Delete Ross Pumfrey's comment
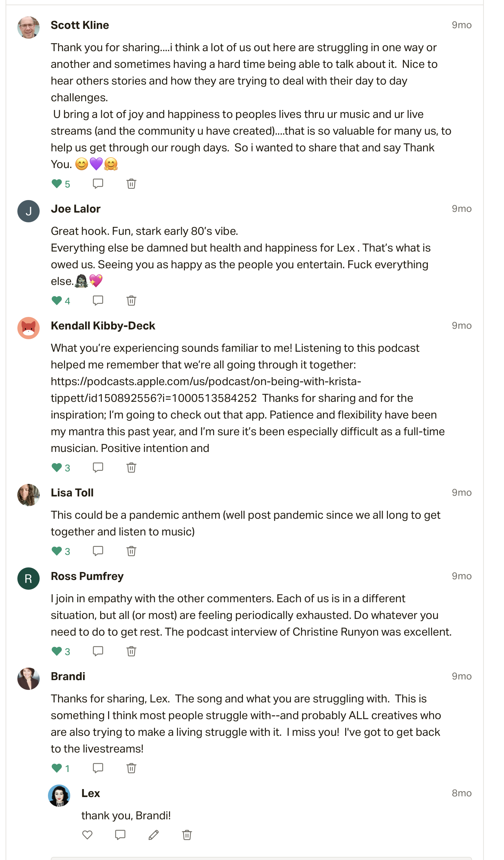This screenshot has height=860, width=504. click(131, 651)
